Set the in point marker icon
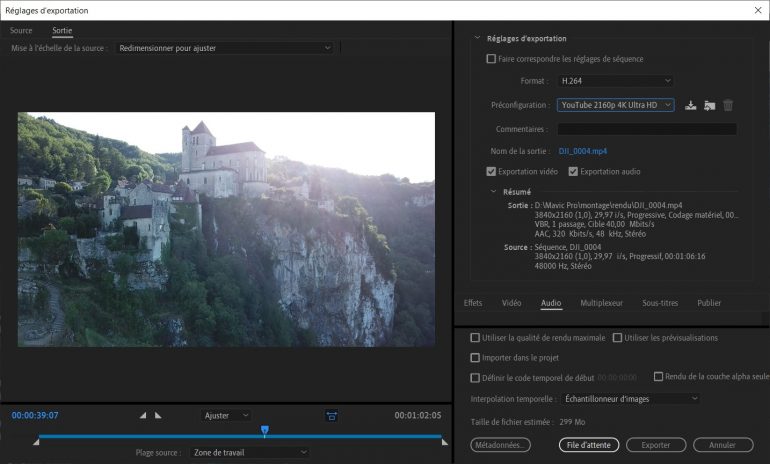 point(142,415)
